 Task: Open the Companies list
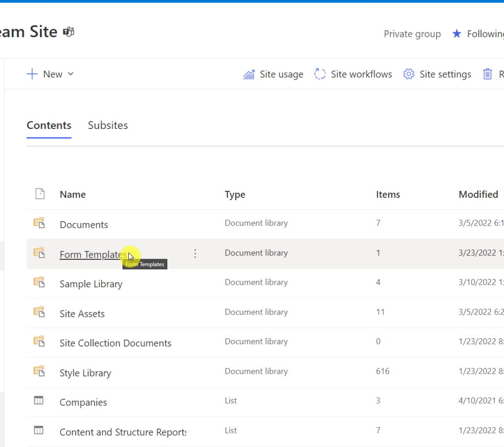tap(83, 402)
